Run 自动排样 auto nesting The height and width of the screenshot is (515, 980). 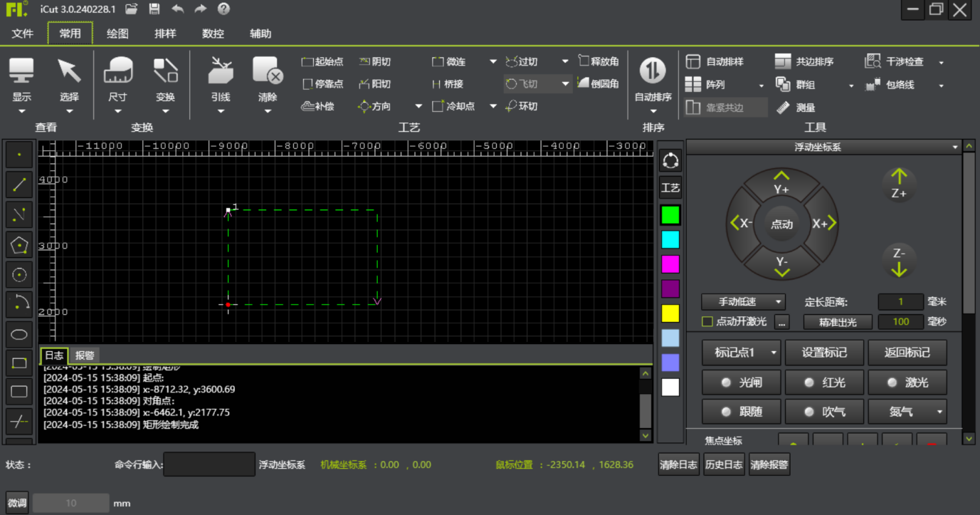pos(715,62)
